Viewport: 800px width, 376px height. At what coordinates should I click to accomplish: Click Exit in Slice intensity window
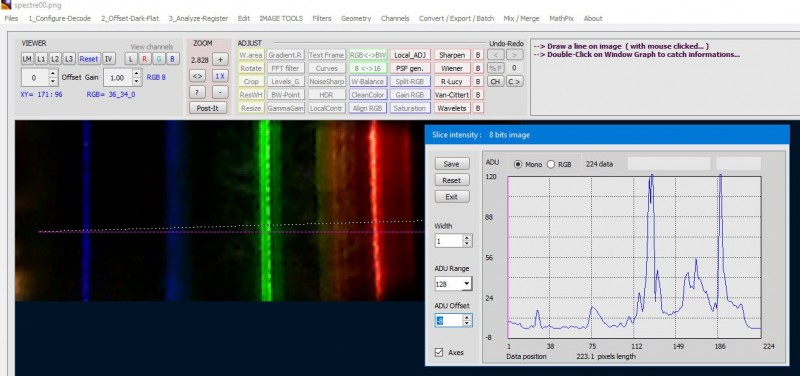(x=452, y=196)
